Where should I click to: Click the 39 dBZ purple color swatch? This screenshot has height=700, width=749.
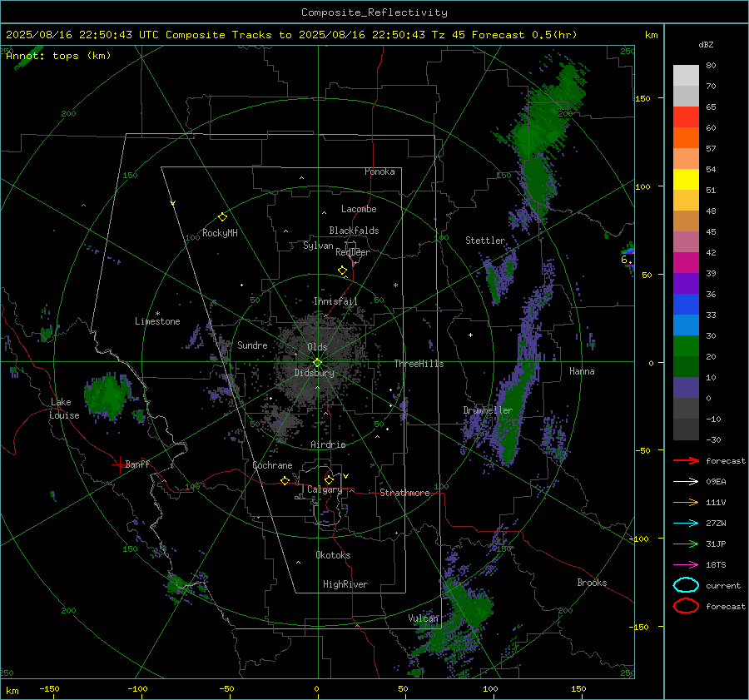[686, 284]
